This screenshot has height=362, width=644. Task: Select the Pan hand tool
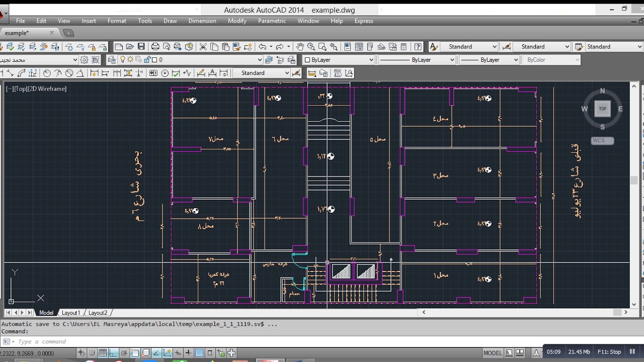300,47
